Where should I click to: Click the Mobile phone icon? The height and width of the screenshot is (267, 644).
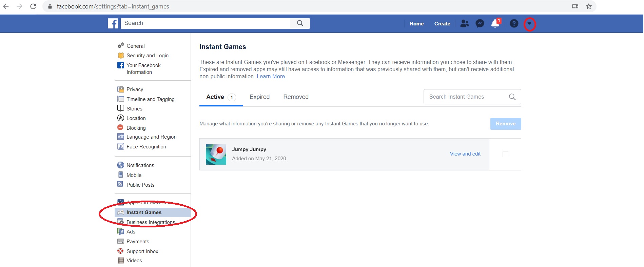point(121,175)
